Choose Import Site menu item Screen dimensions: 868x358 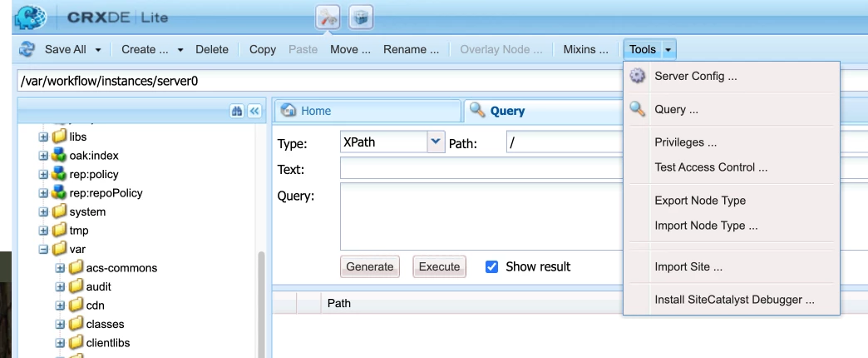pyautogui.click(x=732, y=267)
